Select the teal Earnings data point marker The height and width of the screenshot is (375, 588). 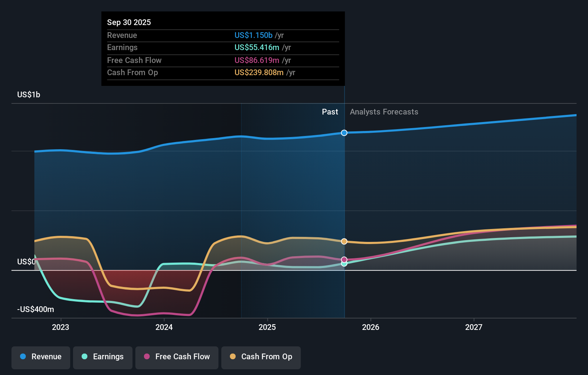tap(344, 263)
